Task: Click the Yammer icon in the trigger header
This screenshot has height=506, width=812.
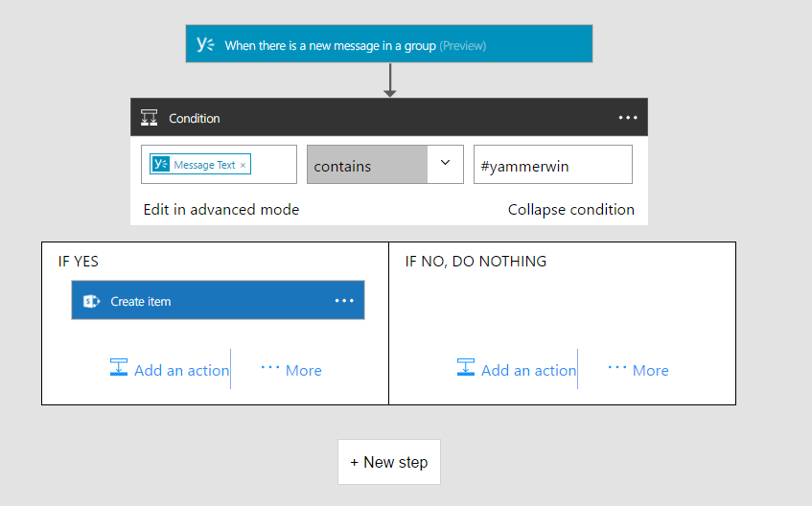Action: [x=205, y=44]
